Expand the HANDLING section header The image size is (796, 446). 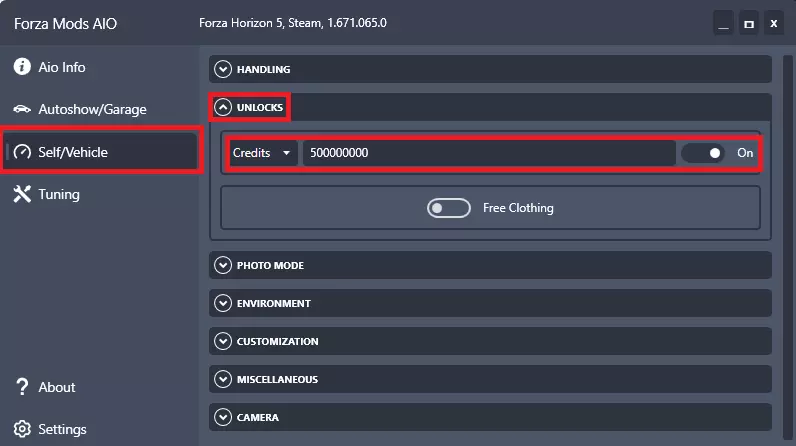point(490,69)
